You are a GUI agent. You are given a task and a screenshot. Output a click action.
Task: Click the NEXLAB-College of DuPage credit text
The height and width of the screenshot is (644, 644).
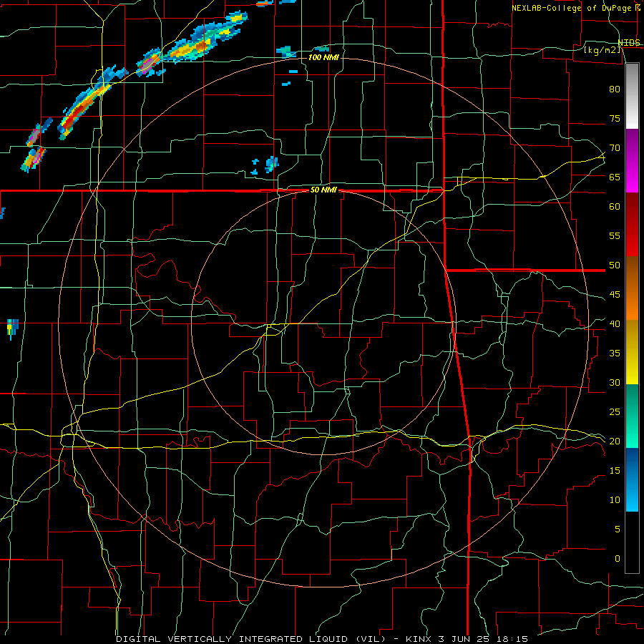coord(574,8)
